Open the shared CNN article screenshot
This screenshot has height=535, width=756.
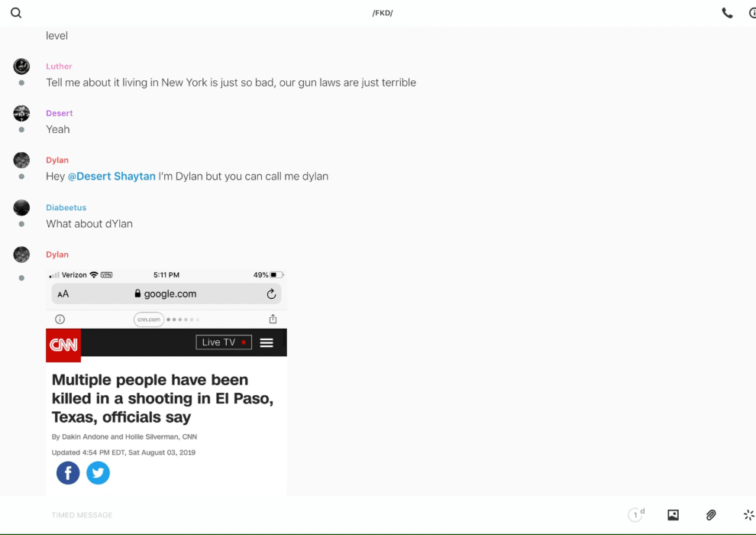166,382
